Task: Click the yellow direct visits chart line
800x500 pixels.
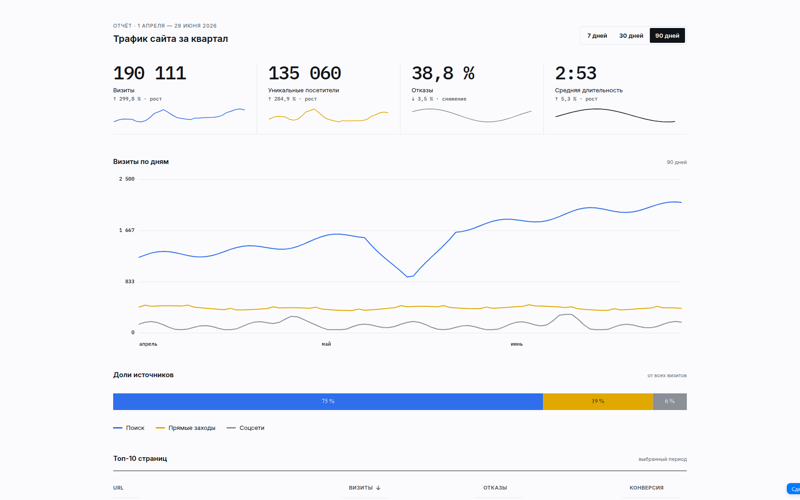Action: pyautogui.click(x=408, y=307)
